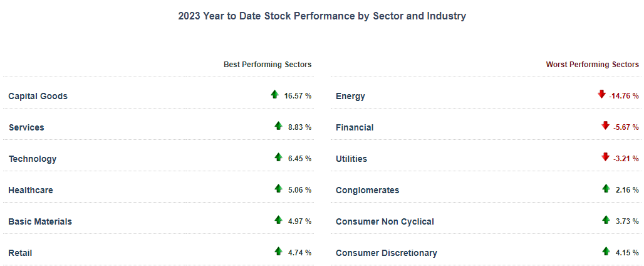Click the 16.57 % Capital Goods value
644x266 pixels.
pos(298,96)
